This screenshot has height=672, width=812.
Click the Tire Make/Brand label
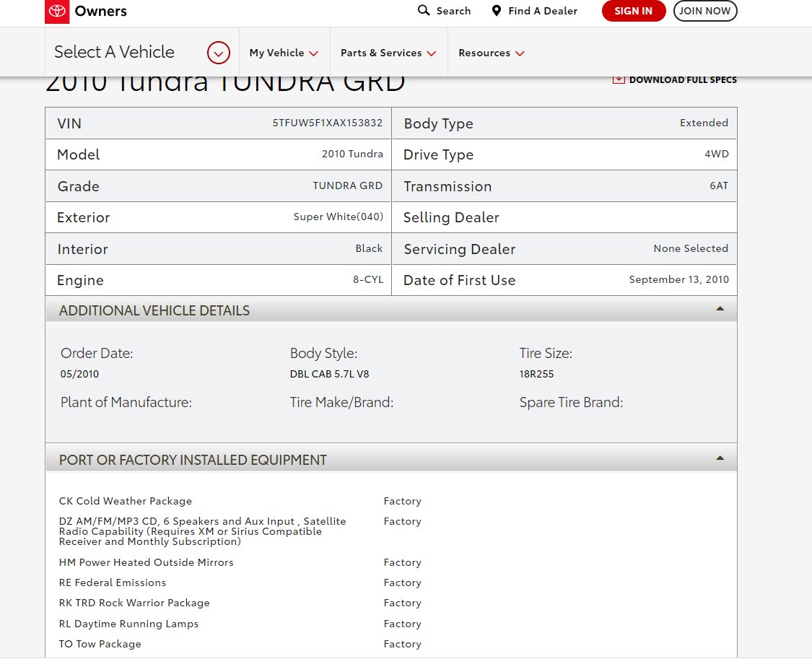coord(342,402)
